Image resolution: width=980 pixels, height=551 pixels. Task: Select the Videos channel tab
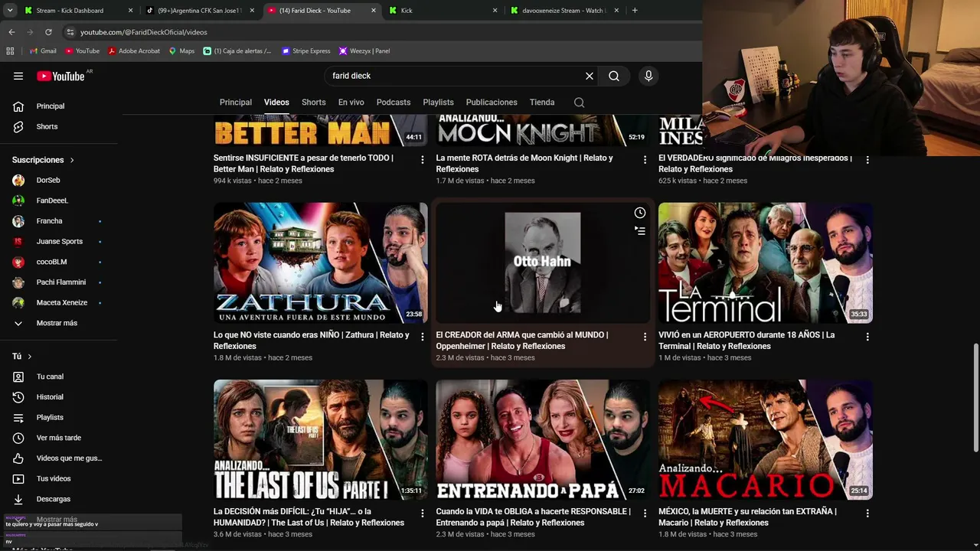click(x=276, y=103)
